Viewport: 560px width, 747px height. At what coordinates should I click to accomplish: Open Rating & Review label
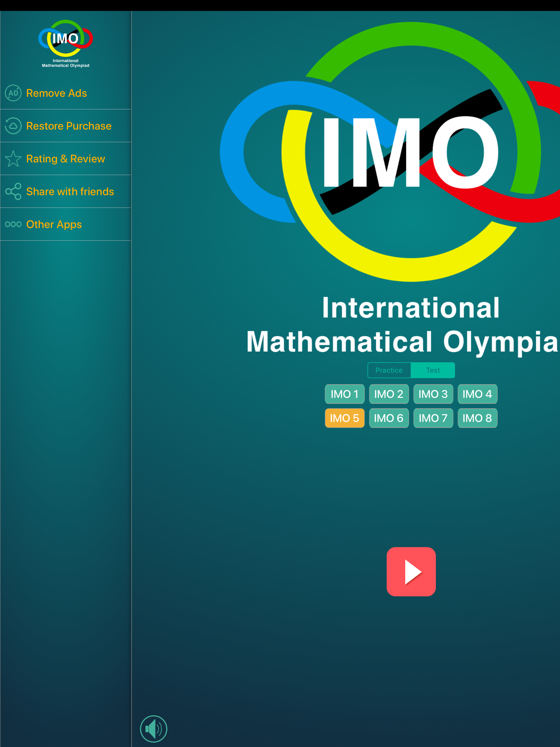66,159
